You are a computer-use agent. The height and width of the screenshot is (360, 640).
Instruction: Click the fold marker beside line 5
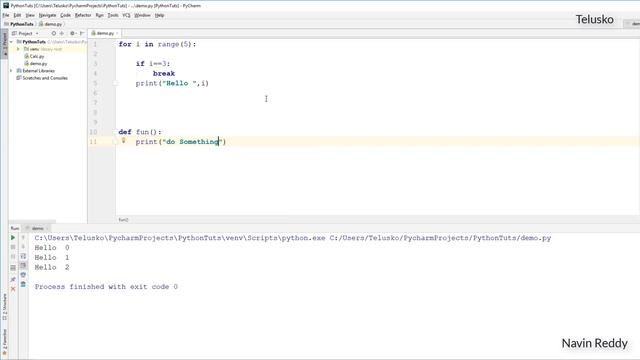[x=115, y=83]
